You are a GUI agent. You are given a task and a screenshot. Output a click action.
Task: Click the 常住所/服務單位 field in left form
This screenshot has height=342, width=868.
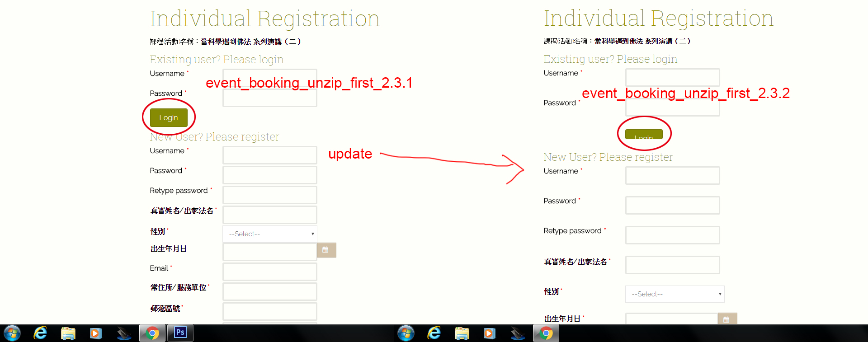(270, 292)
